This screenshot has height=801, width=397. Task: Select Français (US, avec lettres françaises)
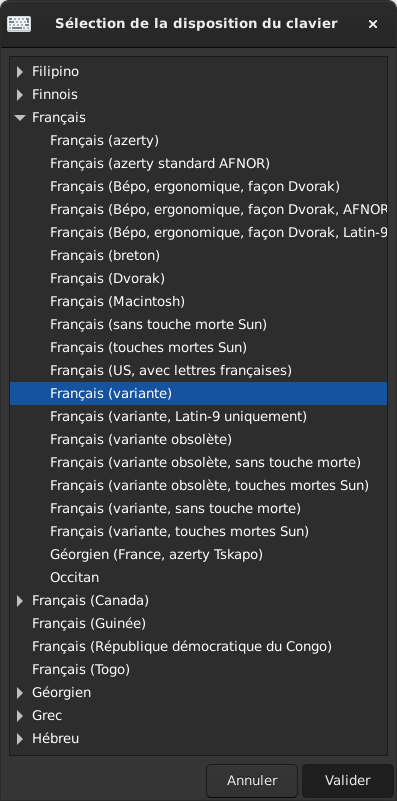(x=198, y=370)
